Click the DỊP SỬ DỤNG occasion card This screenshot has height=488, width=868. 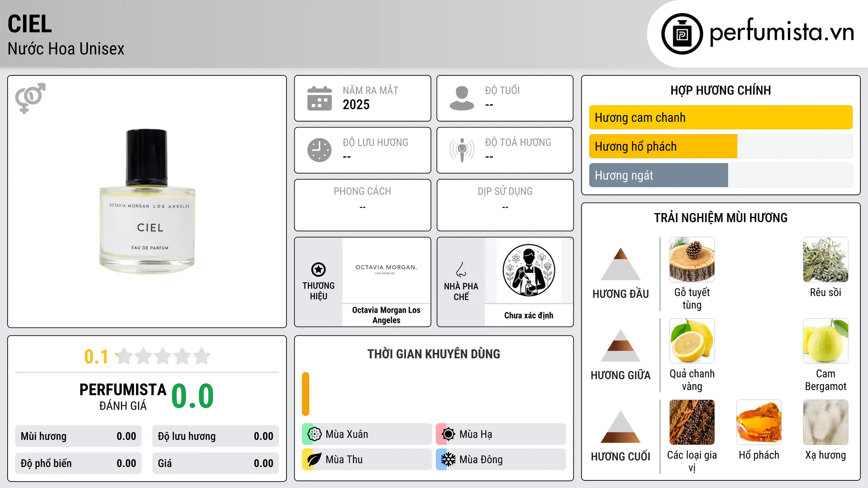(x=505, y=205)
